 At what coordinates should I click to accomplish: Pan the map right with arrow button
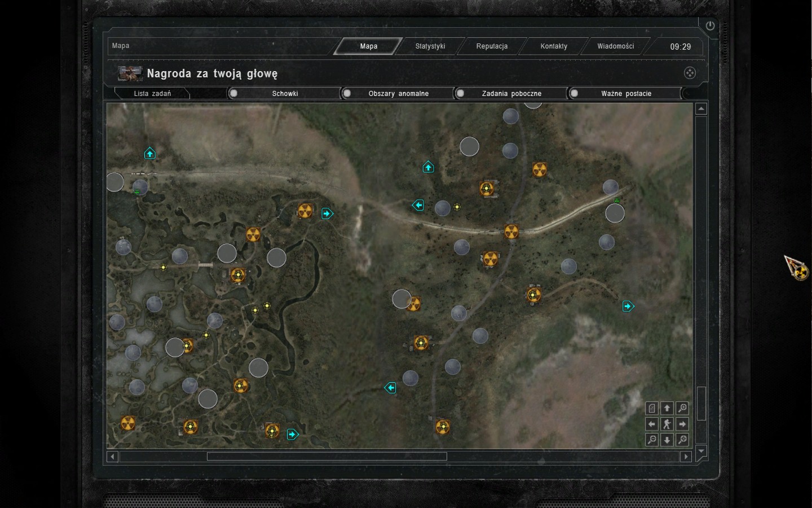(x=682, y=424)
